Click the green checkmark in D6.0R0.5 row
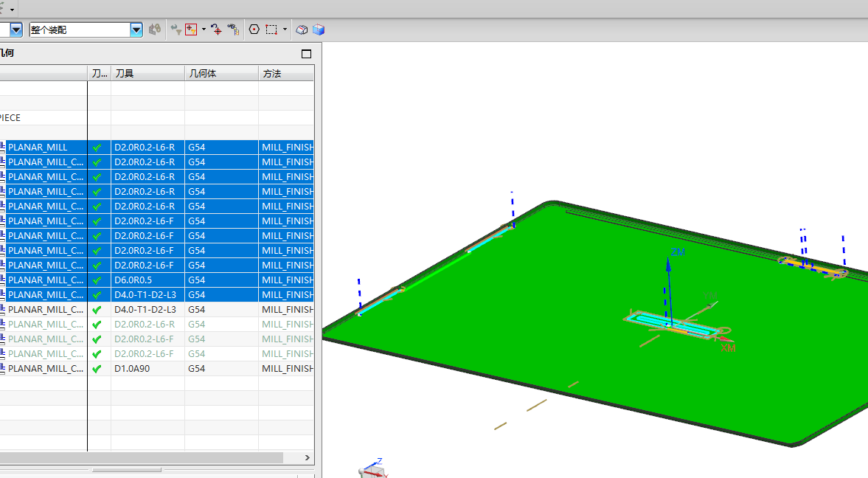The height and width of the screenshot is (478, 868). [97, 281]
